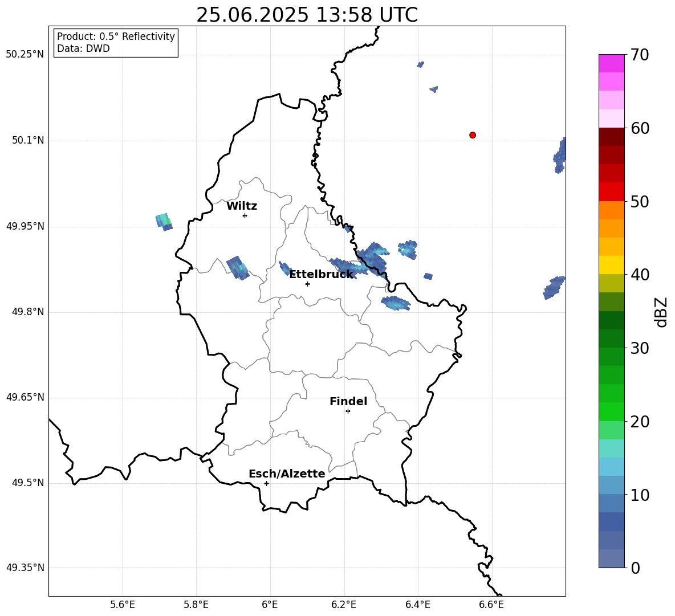Click the 6.4°E longitude label
Viewport: 675px width, 616px height.
pos(417,605)
